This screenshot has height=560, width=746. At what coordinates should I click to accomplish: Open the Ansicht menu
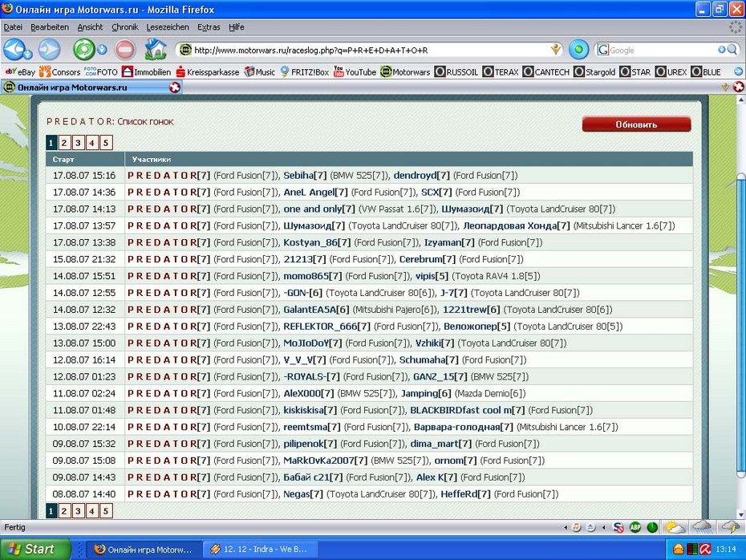coord(90,27)
